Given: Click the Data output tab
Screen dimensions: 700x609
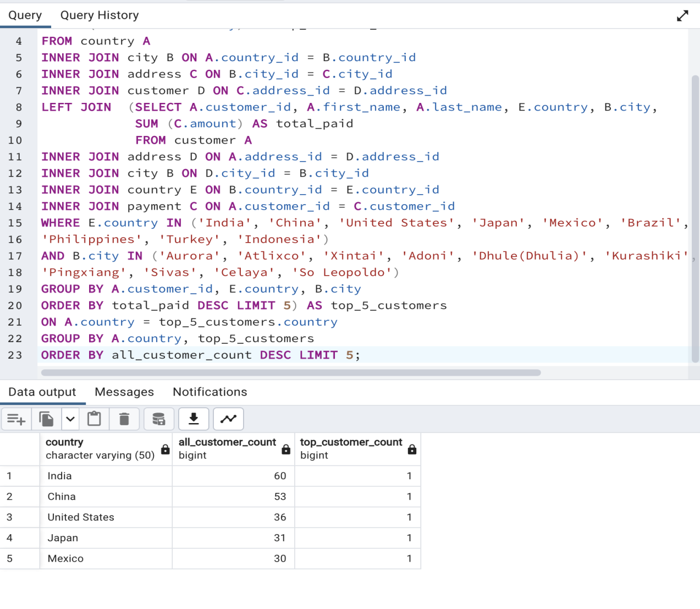Looking at the screenshot, I should point(42,392).
